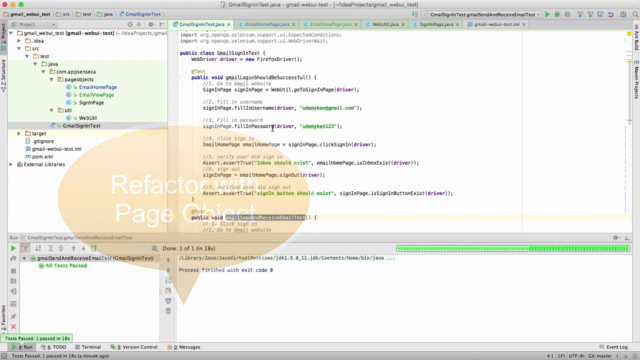Collapse gmailSendAndReceiveEmailTest result node
Image resolution: width=640 pixels, height=360 pixels.
[24, 258]
